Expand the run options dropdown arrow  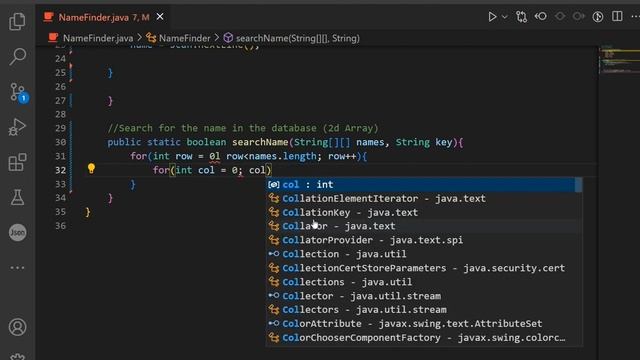(x=504, y=17)
